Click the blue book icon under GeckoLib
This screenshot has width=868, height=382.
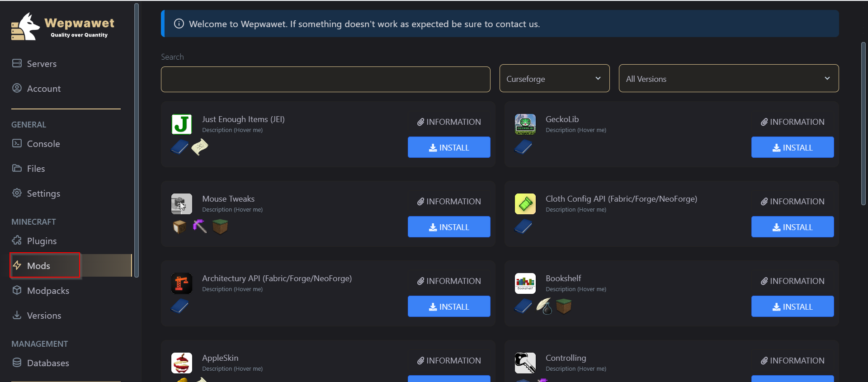[523, 147]
